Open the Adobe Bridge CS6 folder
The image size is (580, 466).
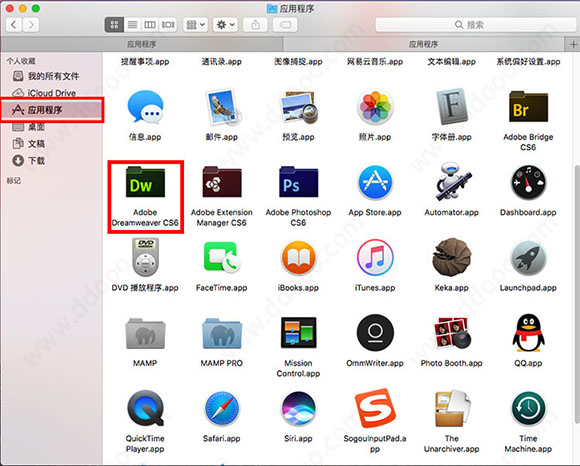[x=528, y=107]
